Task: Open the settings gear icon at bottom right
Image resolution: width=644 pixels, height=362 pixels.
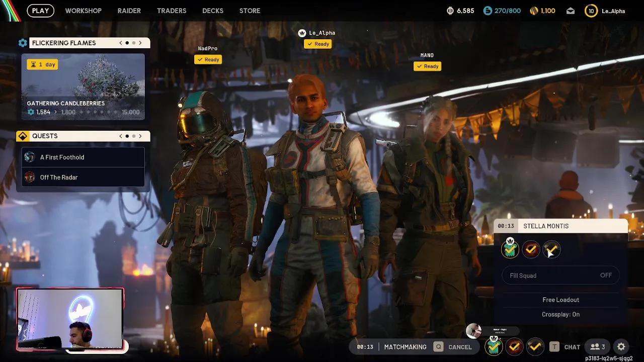Action: click(x=621, y=346)
